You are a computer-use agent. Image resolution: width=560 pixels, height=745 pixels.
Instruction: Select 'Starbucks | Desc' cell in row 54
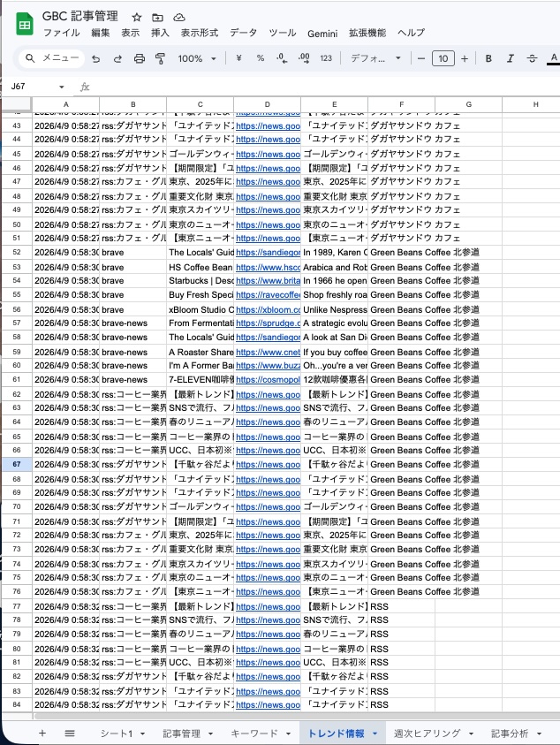(x=200, y=281)
